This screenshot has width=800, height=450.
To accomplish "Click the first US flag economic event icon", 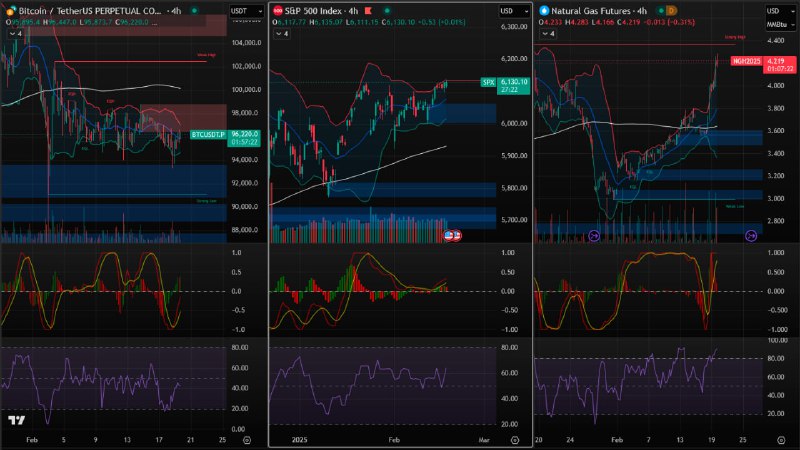I will coord(448,235).
